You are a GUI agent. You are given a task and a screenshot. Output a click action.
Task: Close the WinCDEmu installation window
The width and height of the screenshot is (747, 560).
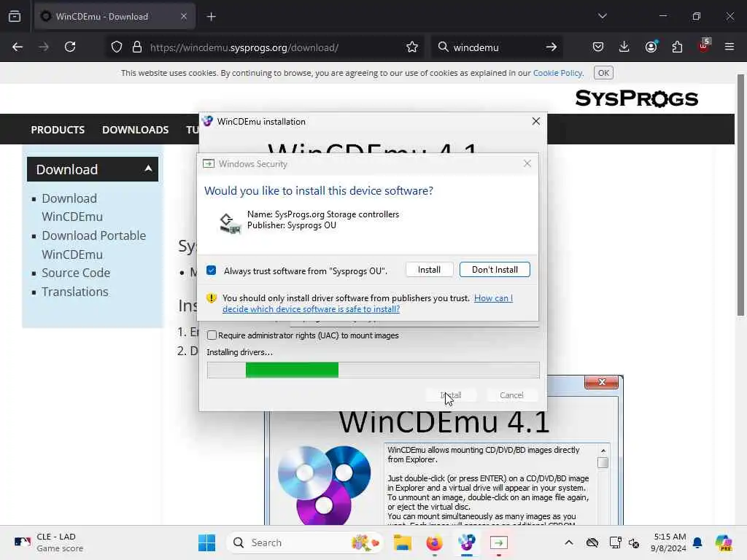pos(536,122)
